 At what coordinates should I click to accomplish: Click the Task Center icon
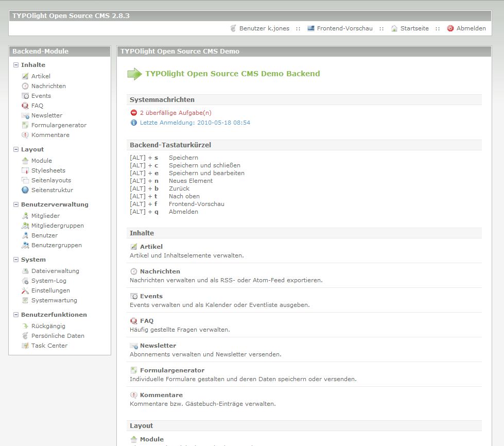click(x=25, y=346)
